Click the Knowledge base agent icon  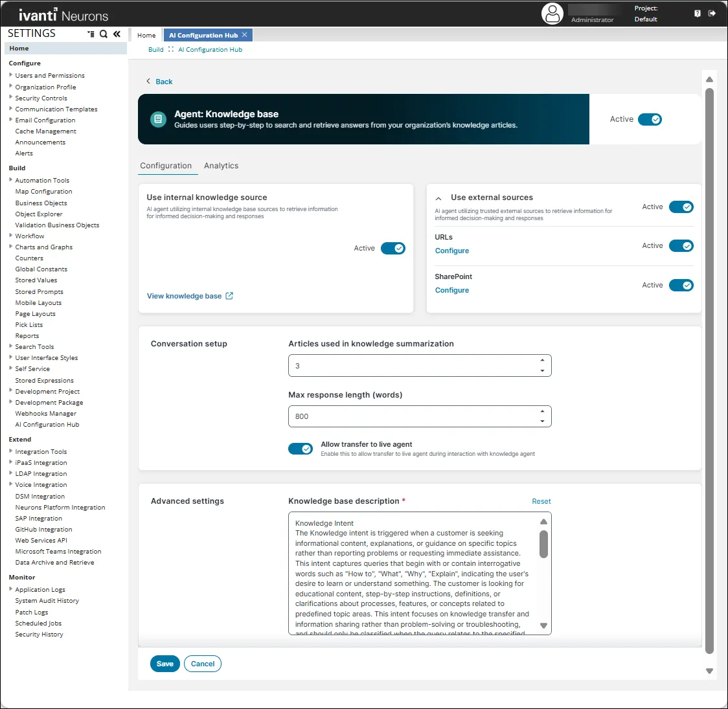pyautogui.click(x=158, y=119)
